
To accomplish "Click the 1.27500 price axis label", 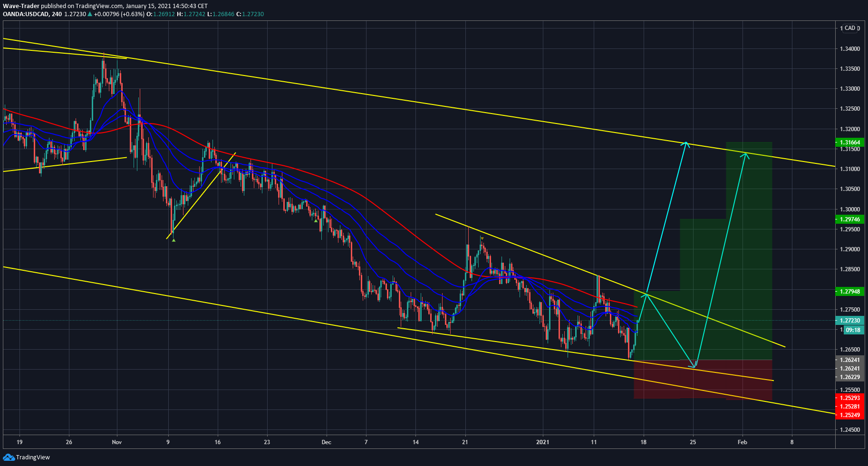I will pos(849,310).
